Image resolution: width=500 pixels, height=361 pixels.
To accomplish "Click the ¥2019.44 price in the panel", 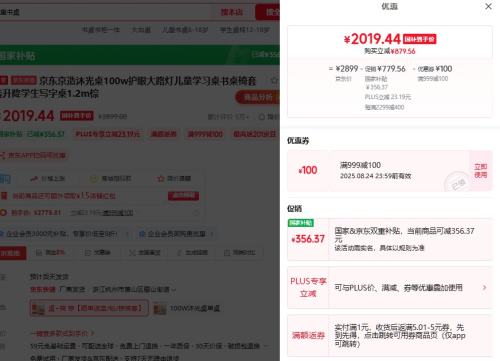I will tap(372, 39).
